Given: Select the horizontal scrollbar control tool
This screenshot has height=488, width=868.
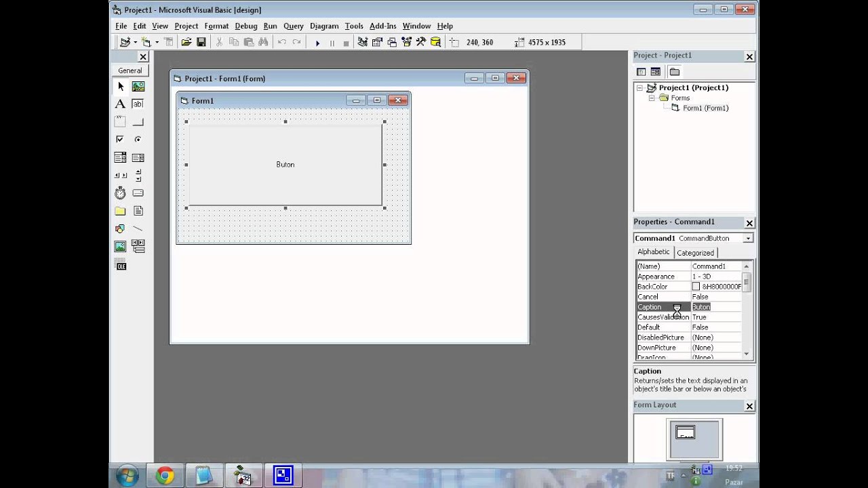Looking at the screenshot, I should pyautogui.click(x=120, y=175).
